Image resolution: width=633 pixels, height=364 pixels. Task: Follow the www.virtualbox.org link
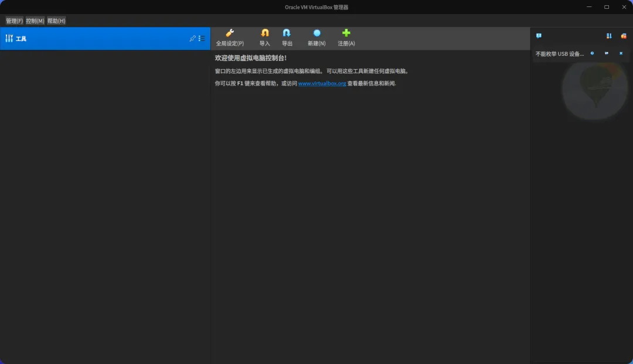322,83
